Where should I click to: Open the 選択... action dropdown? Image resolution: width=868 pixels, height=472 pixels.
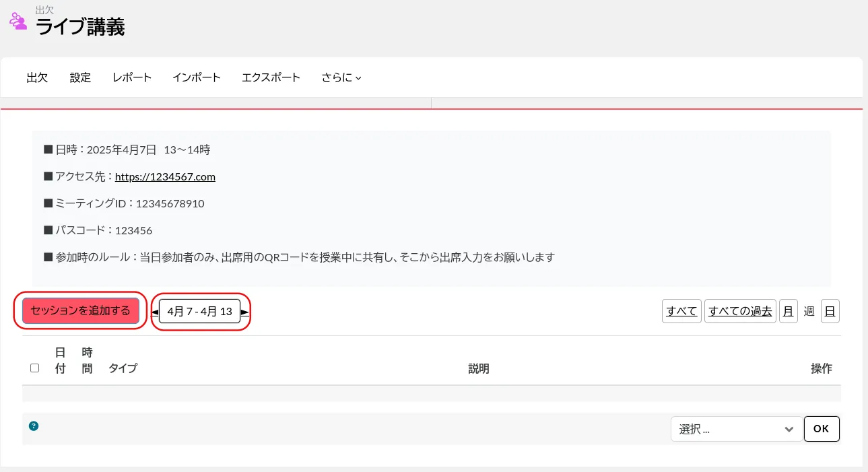pyautogui.click(x=736, y=429)
